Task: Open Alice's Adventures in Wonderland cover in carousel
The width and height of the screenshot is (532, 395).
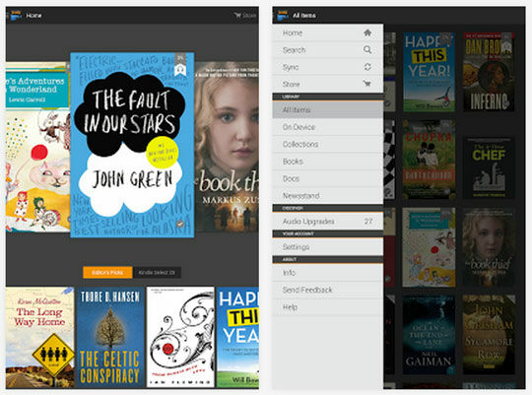Action: point(38,147)
